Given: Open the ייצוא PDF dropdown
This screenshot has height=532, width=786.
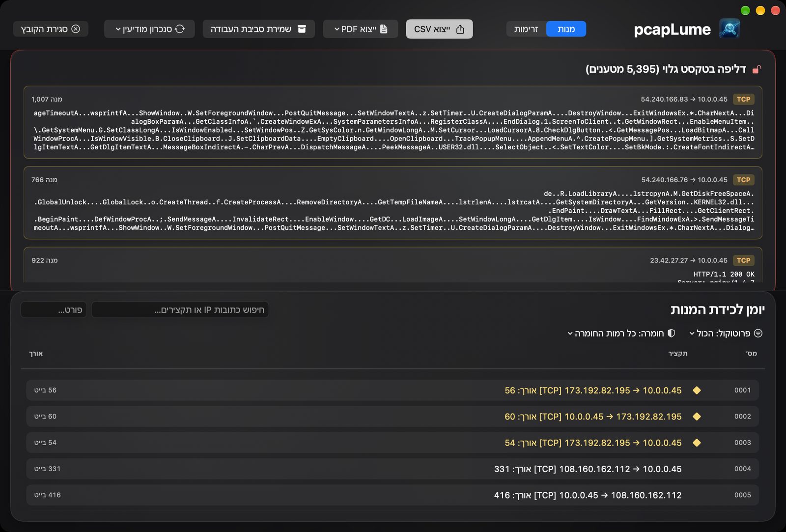Looking at the screenshot, I should point(361,29).
